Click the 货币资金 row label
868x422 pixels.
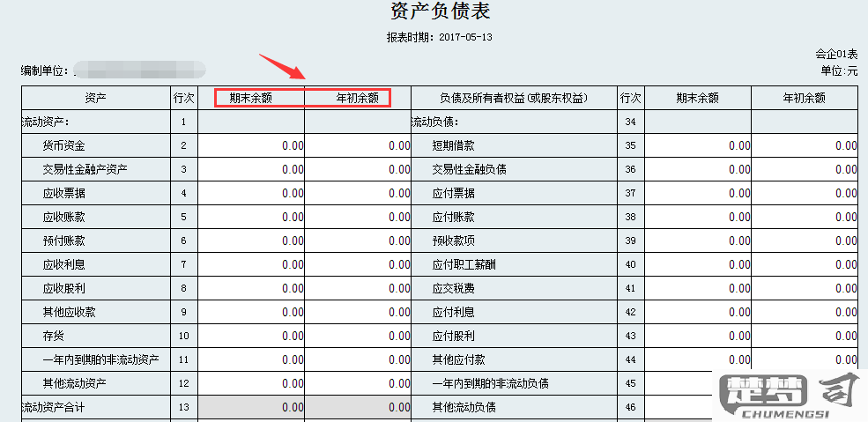64,145
